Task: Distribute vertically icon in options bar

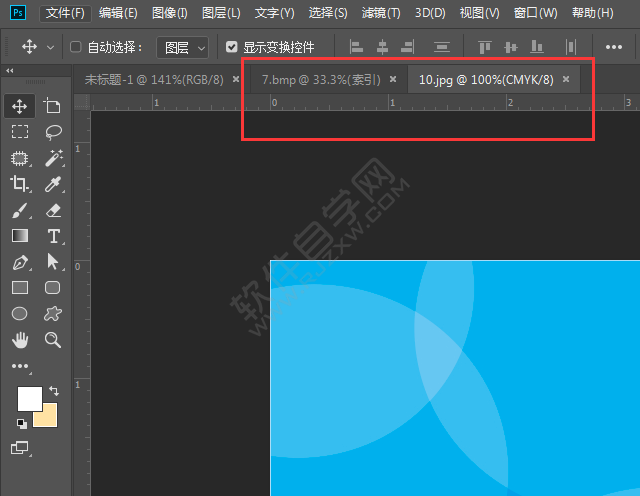Action: coord(442,47)
